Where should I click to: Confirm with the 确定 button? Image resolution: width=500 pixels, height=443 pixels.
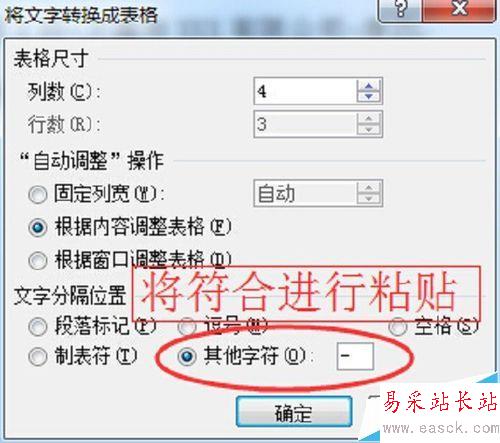coord(294,412)
